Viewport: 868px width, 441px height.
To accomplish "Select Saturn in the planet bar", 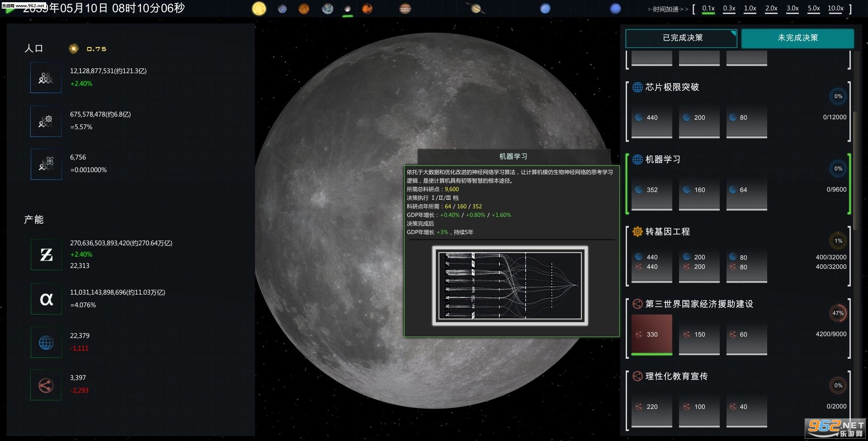I will 476,8.
